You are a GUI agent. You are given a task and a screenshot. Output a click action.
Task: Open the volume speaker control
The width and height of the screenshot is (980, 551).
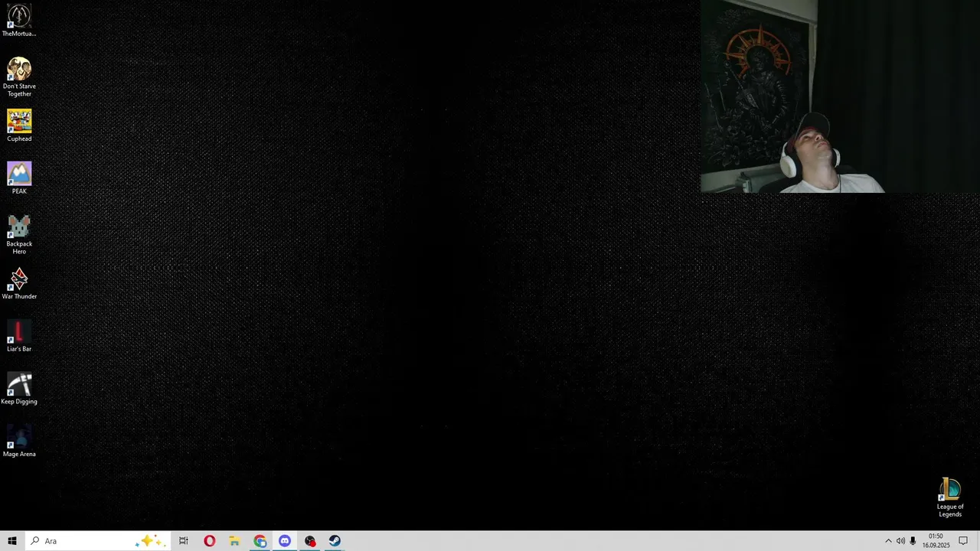coord(900,541)
